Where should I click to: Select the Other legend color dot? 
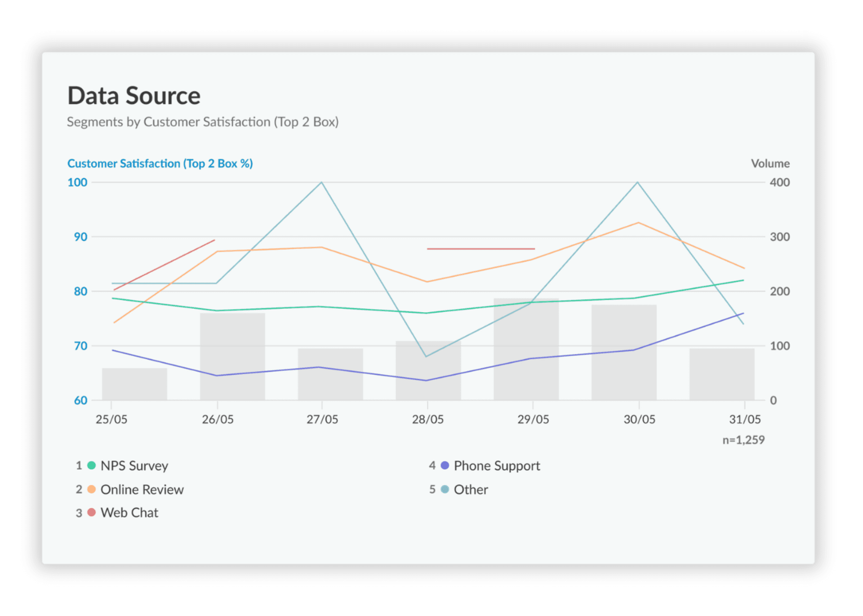point(444,490)
